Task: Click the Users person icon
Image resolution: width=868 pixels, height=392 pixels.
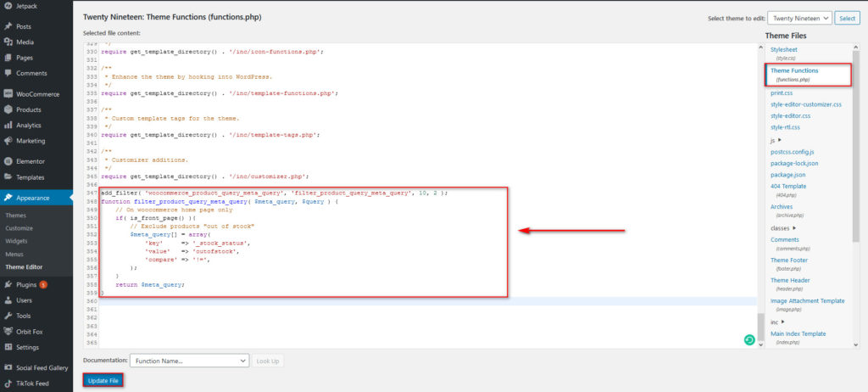Action: pos(8,300)
